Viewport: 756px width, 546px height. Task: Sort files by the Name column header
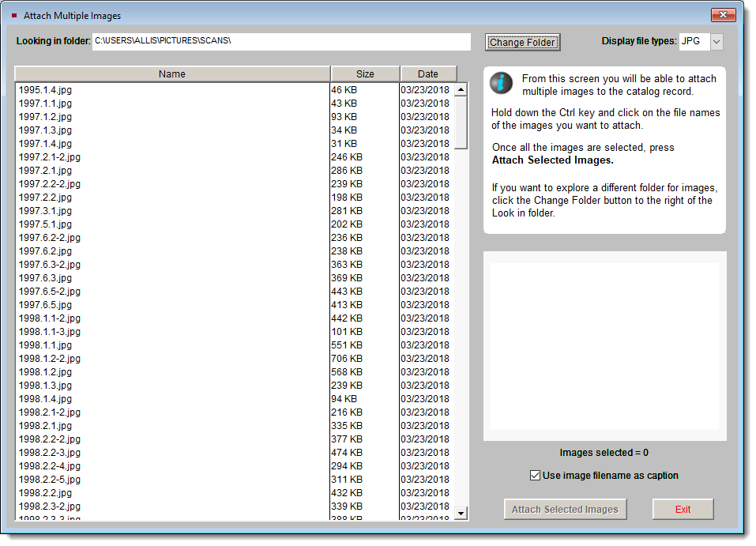click(171, 73)
